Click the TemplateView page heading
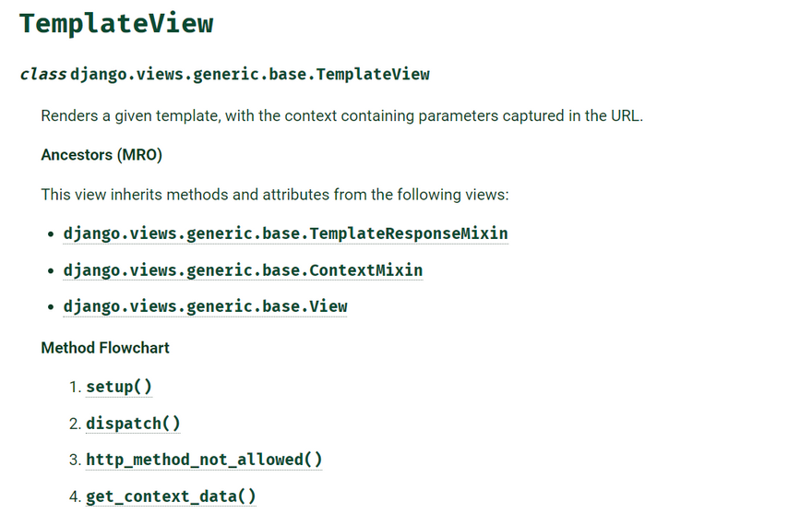 pos(116,23)
